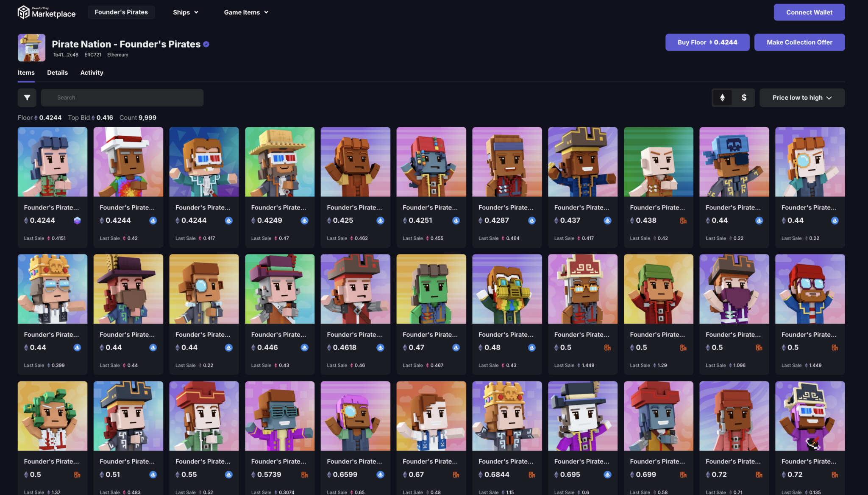Click the orange marketplace icon on the 0.438 listing
This screenshot has height=495, width=868.
683,221
